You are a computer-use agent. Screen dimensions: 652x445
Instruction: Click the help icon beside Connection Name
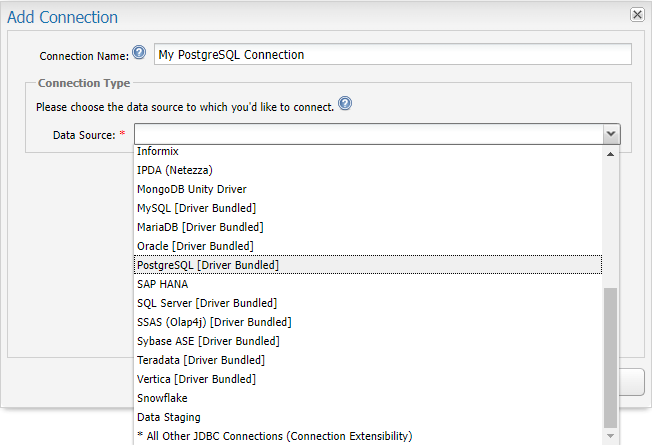click(139, 52)
